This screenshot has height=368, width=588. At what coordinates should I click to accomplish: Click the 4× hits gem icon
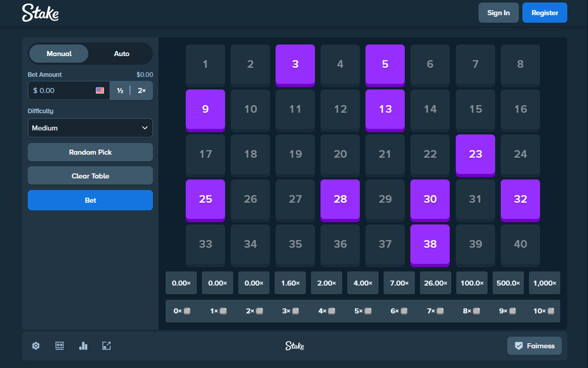tap(332, 311)
